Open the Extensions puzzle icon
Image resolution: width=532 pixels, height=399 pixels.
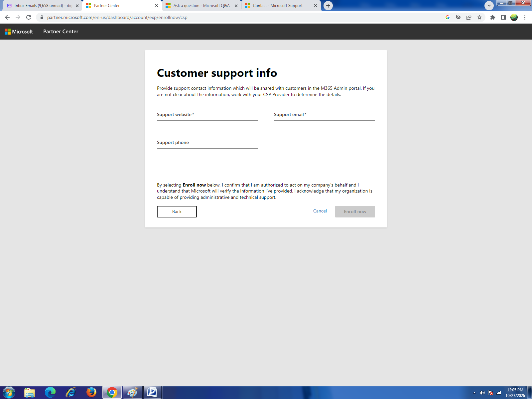click(493, 17)
